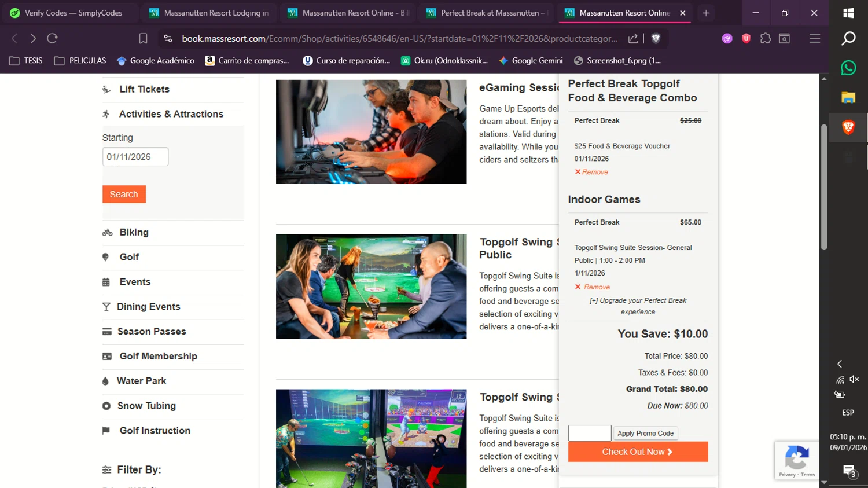This screenshot has width=868, height=488.
Task: Remove $25 Food & Beverage Voucher item
Action: pyautogui.click(x=591, y=172)
